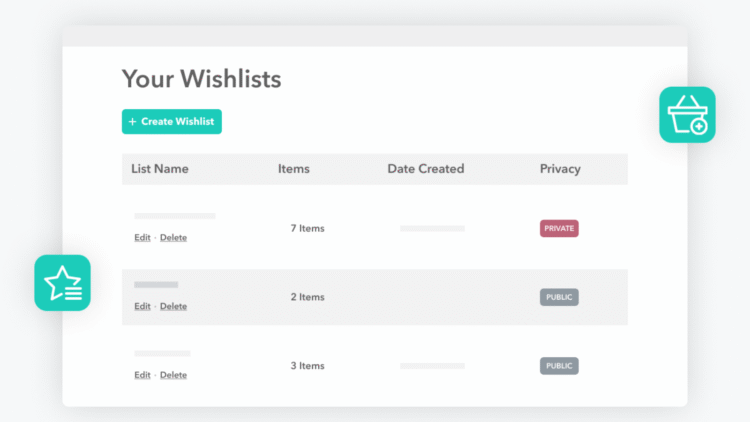Click the PUBLIC badge on the 2 Items row

[559, 297]
